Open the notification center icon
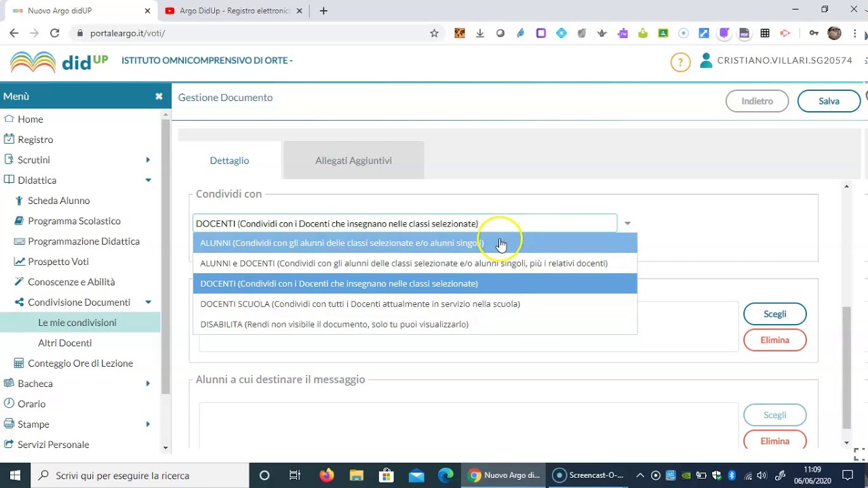The image size is (868, 488). tap(847, 475)
